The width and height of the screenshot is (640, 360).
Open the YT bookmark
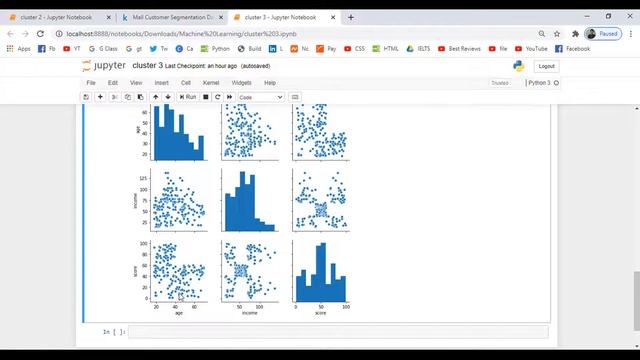click(72, 49)
